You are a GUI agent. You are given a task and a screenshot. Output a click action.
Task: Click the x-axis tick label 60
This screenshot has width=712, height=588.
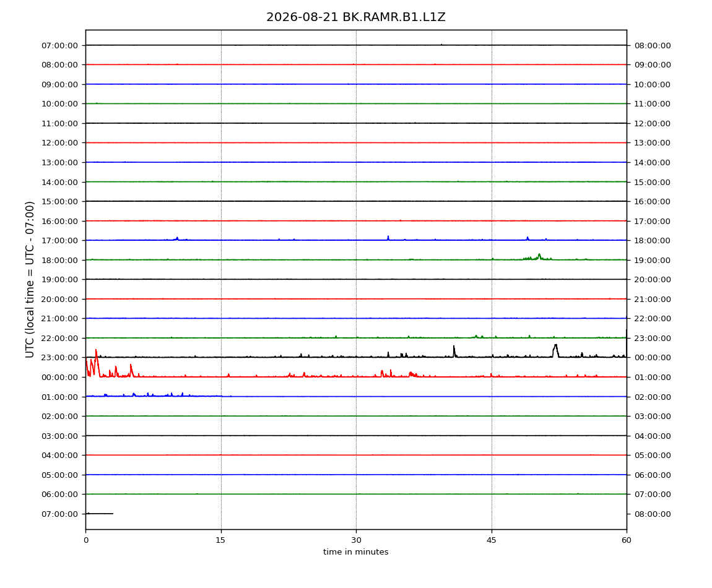click(627, 540)
